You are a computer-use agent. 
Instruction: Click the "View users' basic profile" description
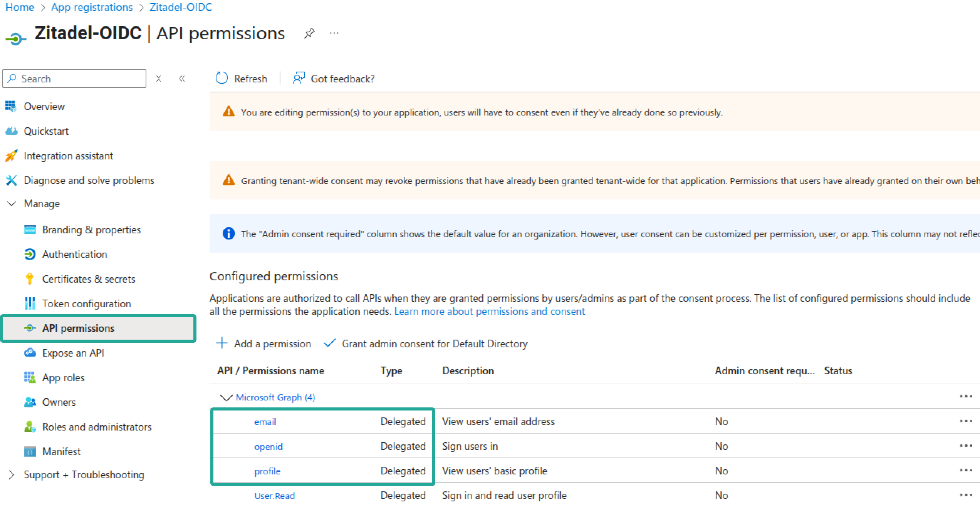click(x=495, y=471)
